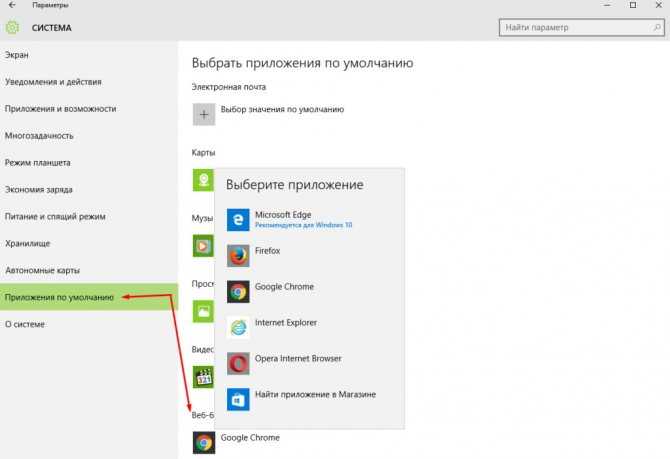Open the Автономные карты section
670x459 pixels.
[x=89, y=271]
